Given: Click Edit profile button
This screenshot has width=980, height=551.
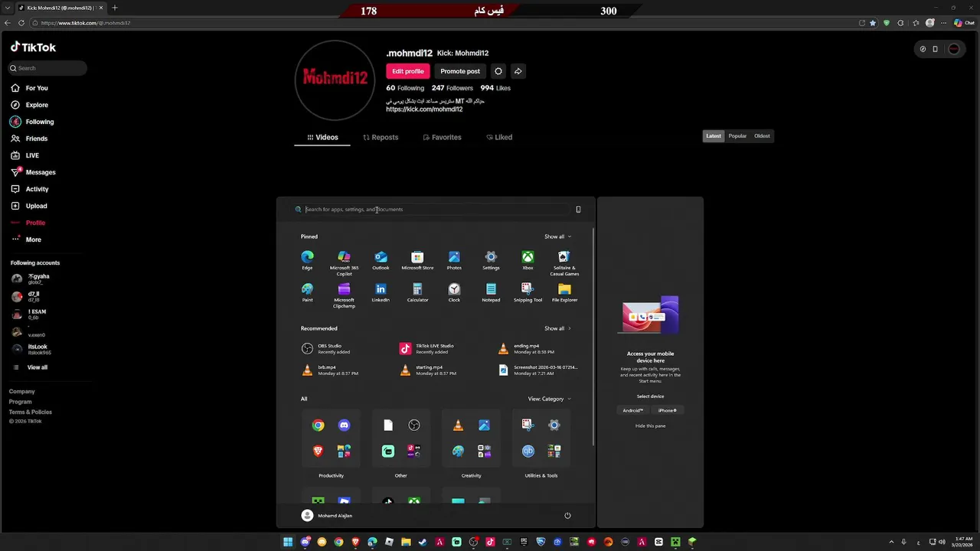Looking at the screenshot, I should point(408,71).
